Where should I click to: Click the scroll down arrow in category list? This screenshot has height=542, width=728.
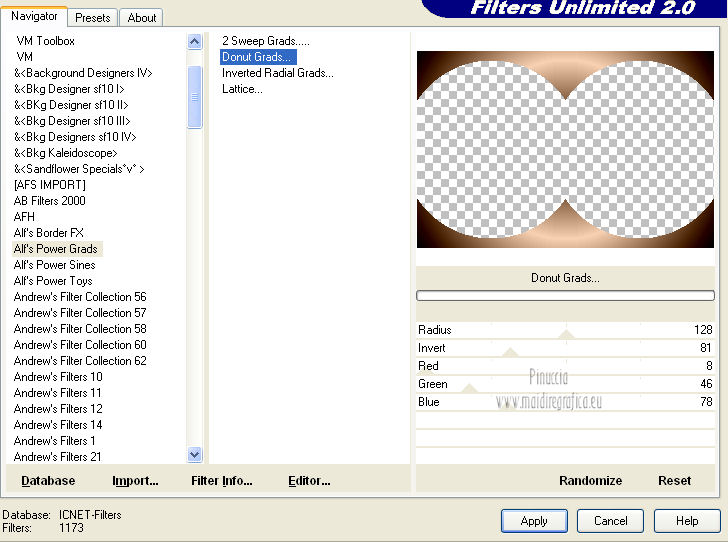pyautogui.click(x=195, y=455)
